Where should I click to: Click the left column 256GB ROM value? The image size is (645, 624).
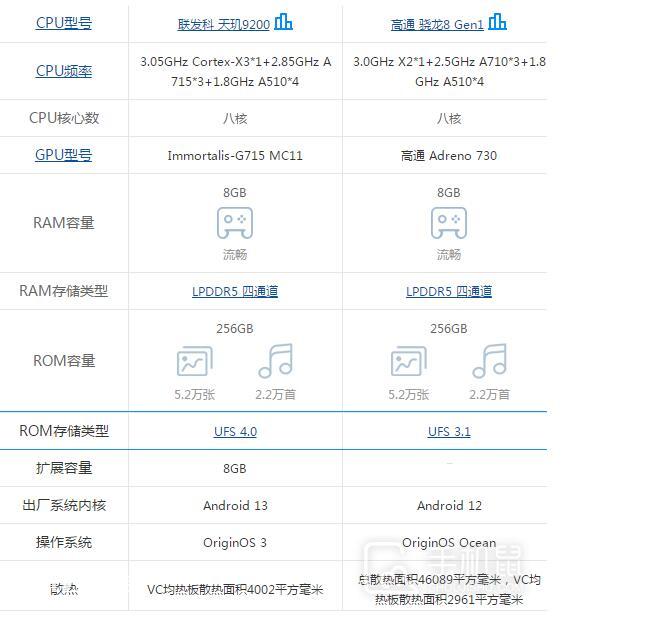tap(235, 329)
